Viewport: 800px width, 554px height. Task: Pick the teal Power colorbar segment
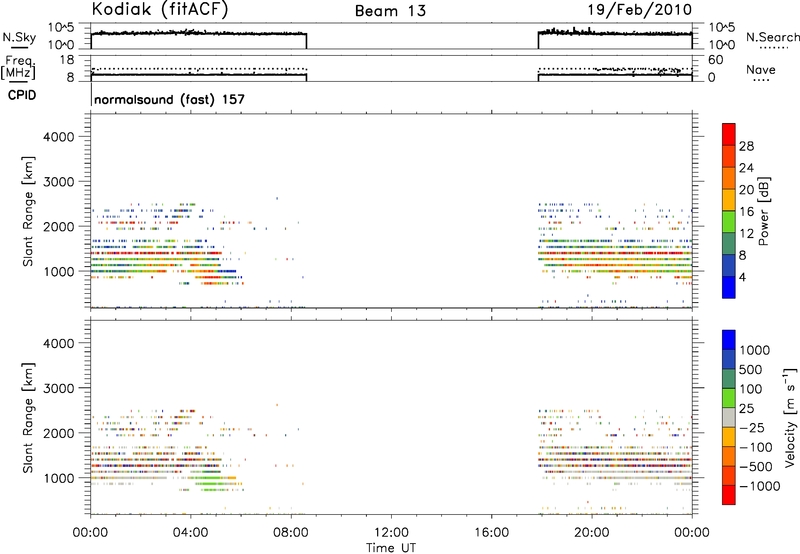[x=729, y=244]
